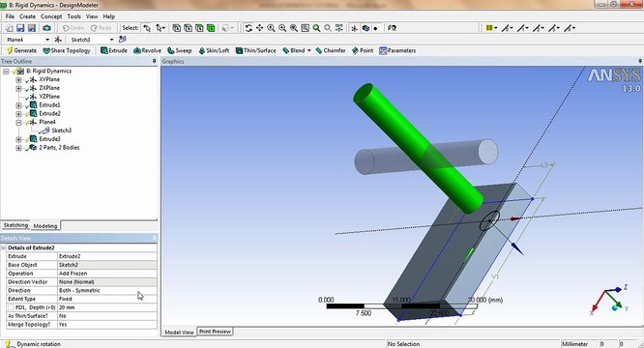This screenshot has width=644, height=348.
Task: Collapse the Details of Extrude2 section
Action: [3, 247]
